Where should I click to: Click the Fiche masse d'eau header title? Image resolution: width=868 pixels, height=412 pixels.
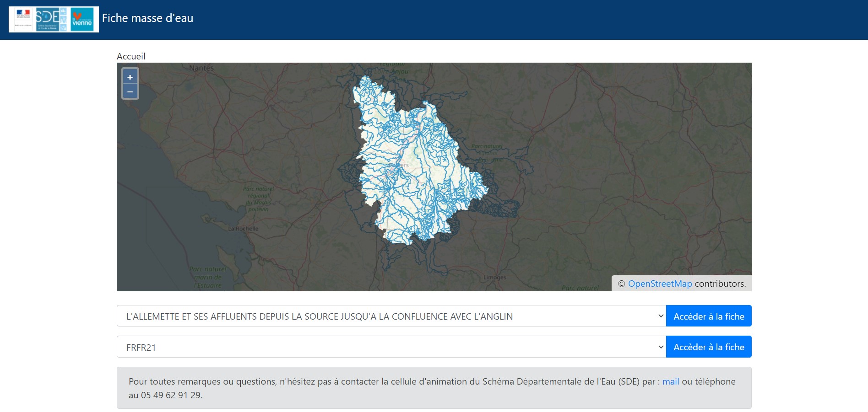147,18
